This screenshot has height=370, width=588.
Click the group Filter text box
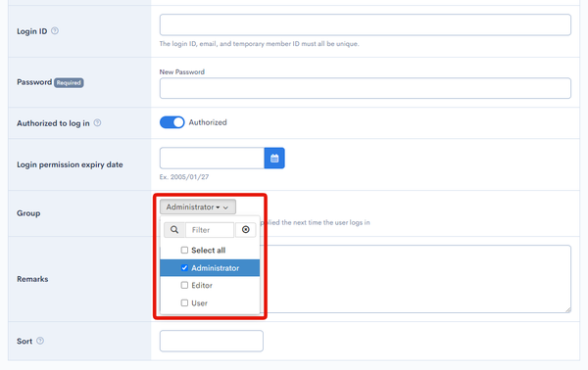click(x=210, y=230)
